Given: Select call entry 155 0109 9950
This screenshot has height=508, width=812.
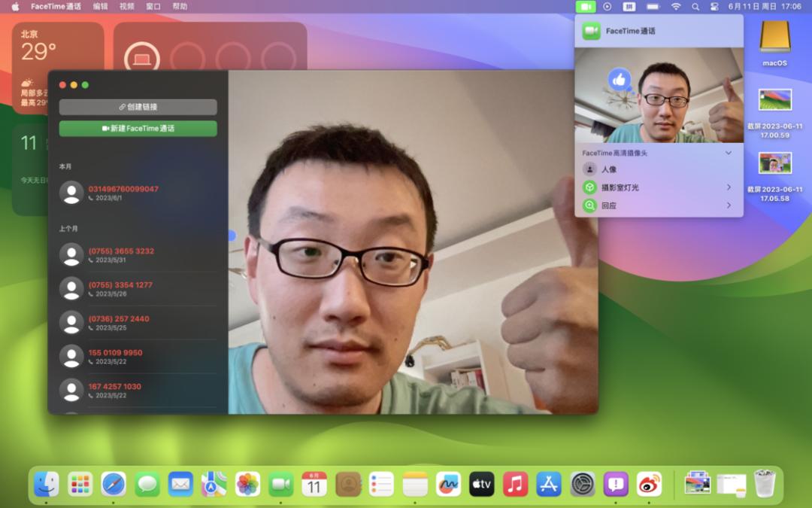Looking at the screenshot, I should pyautogui.click(x=138, y=357).
